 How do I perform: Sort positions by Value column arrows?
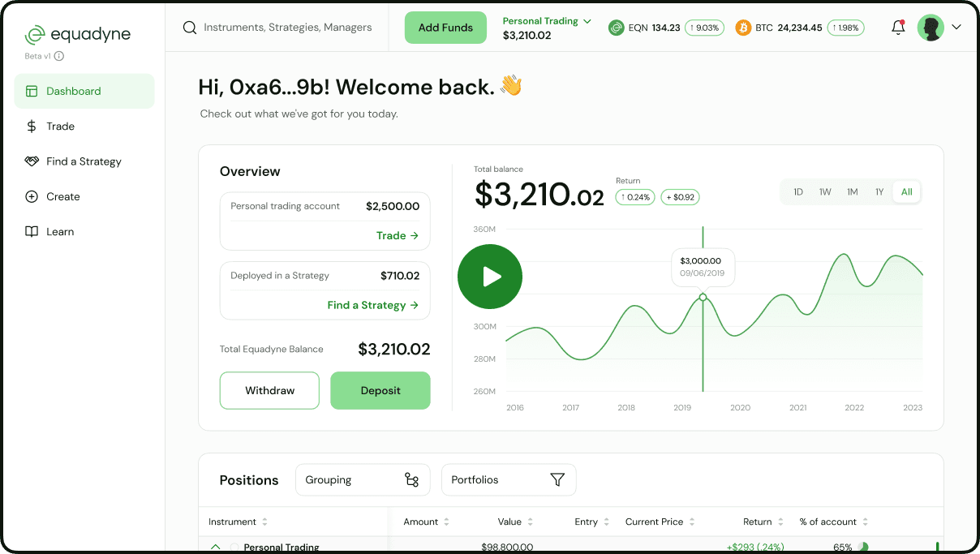point(530,522)
